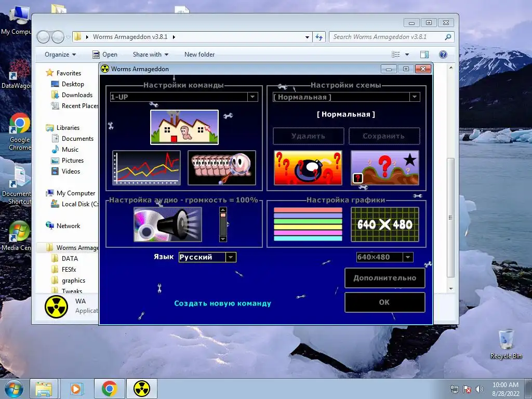Select the graphics folder in tree
This screenshot has height=399, width=532.
73,280
